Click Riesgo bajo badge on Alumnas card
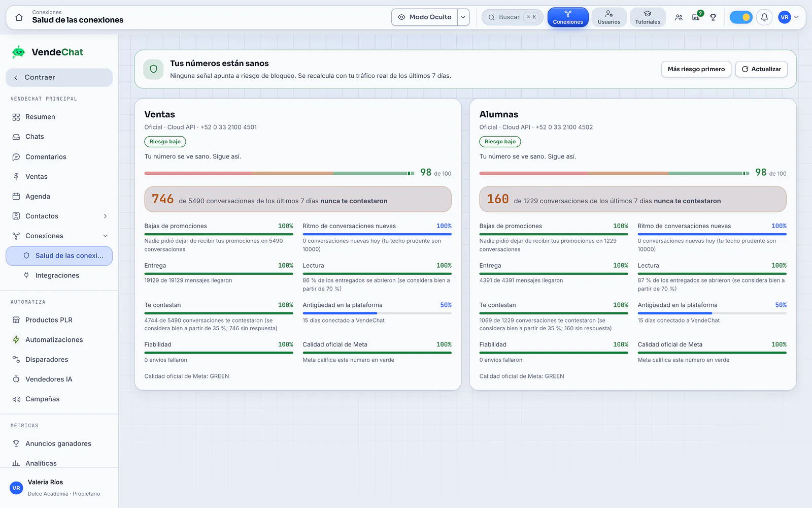This screenshot has height=508, width=812. click(x=500, y=142)
